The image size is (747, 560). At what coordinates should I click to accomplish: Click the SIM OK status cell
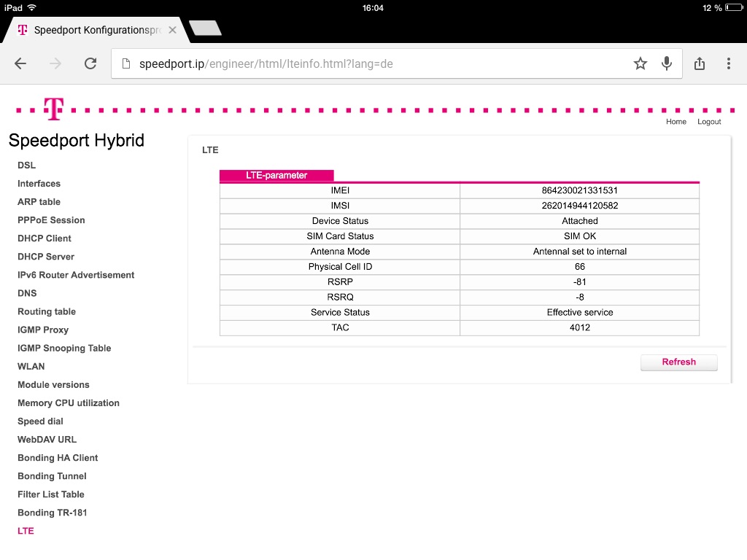[x=580, y=236]
